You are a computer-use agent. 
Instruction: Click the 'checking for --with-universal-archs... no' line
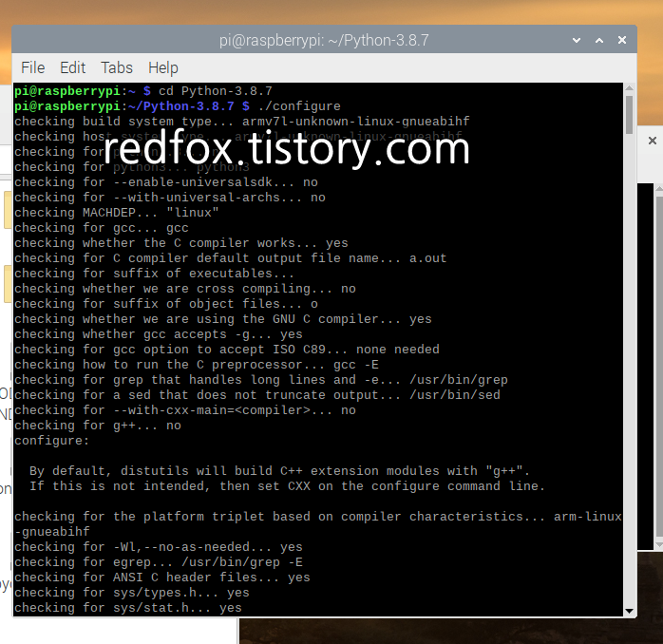click(170, 198)
